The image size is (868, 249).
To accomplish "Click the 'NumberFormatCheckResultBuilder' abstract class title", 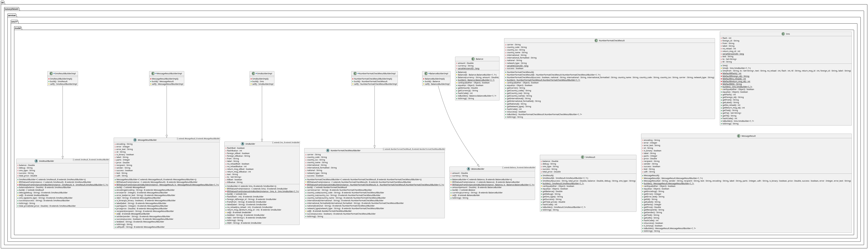I will (345, 151).
